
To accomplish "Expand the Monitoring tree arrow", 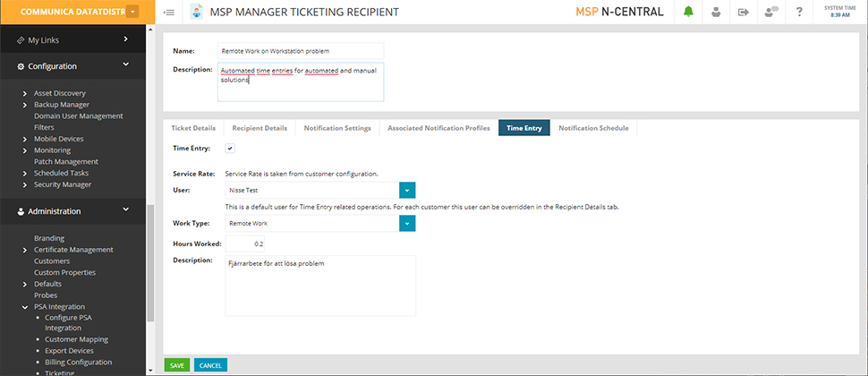I will coord(25,150).
